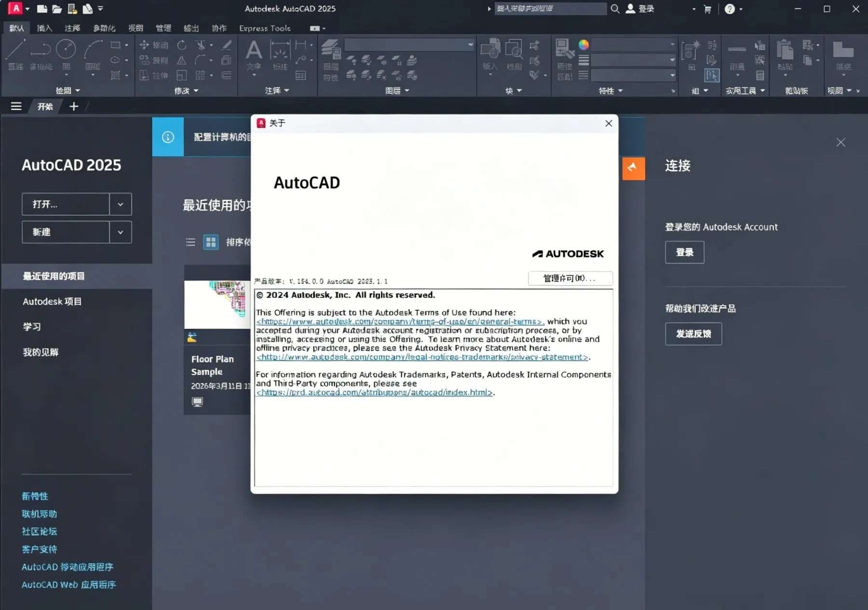Expand the Layers panel title dropdown
Viewport: 868px width, 610px height.
pos(397,90)
